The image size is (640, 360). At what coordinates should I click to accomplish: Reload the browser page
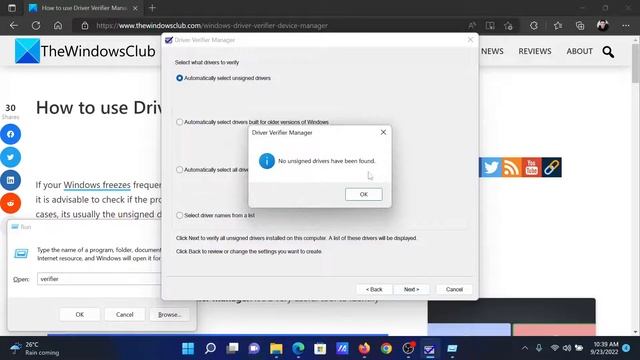point(36,25)
